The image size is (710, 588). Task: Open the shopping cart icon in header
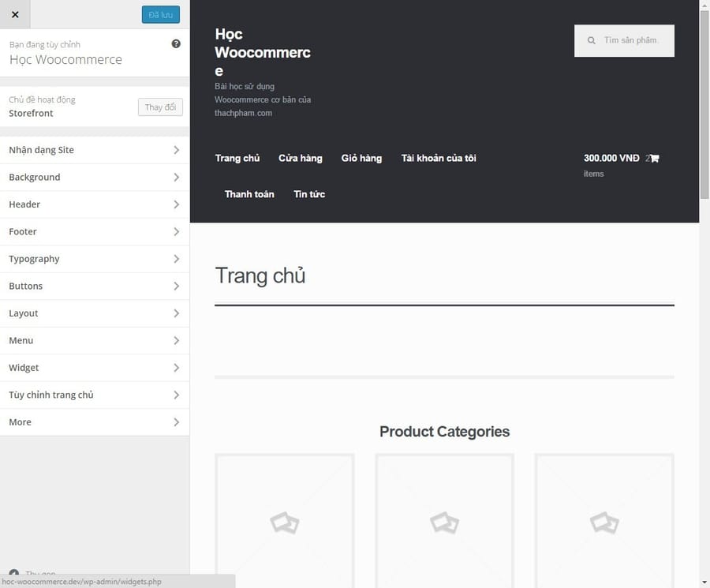pos(654,158)
